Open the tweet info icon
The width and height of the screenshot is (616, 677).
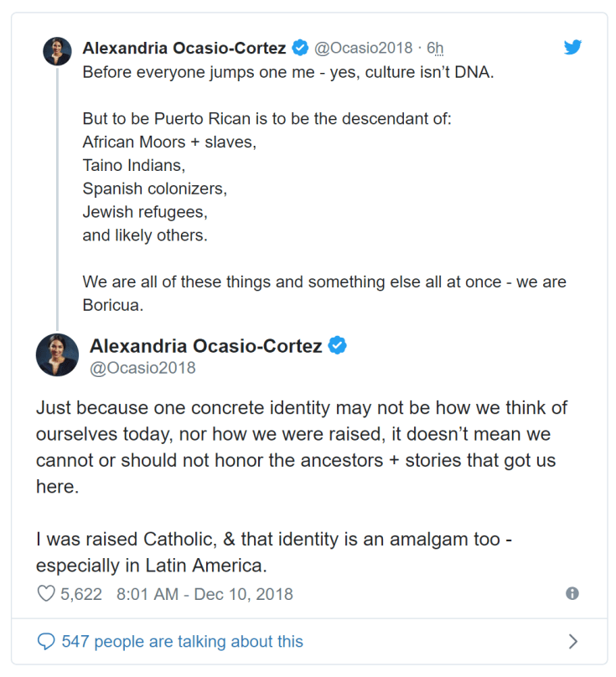[572, 593]
